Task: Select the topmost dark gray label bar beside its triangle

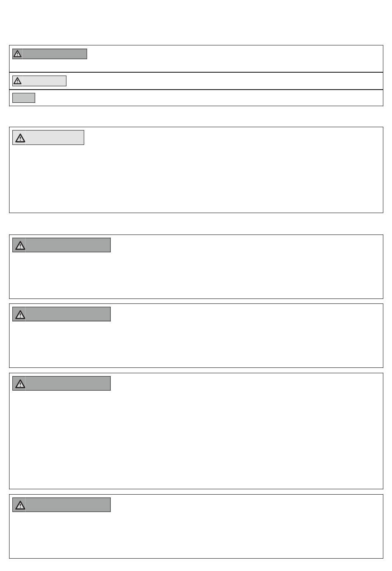Action: [x=54, y=54]
